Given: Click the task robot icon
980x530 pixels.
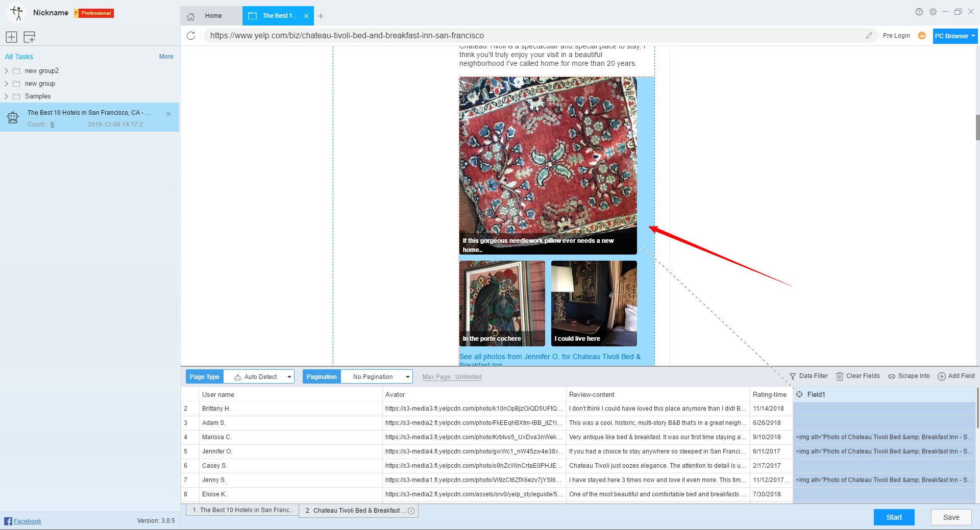Looking at the screenshot, I should 13,118.
